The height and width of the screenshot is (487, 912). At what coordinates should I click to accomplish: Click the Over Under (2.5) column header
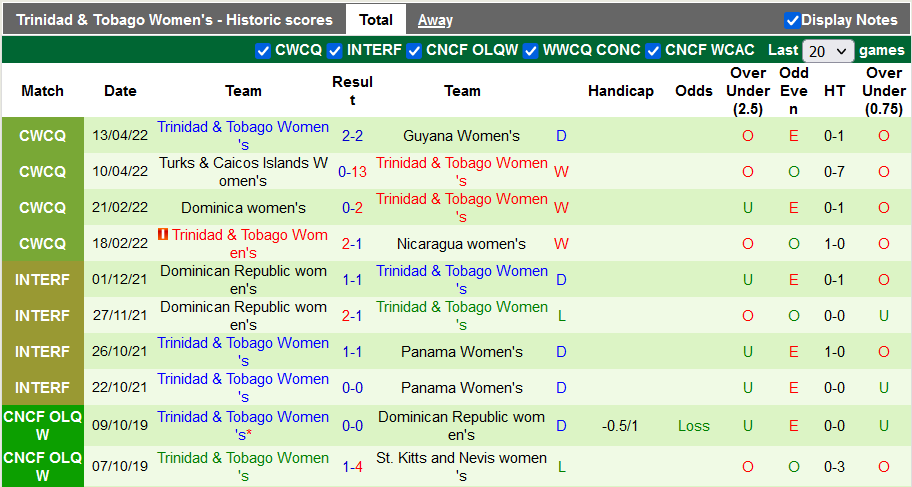pyautogui.click(x=748, y=91)
